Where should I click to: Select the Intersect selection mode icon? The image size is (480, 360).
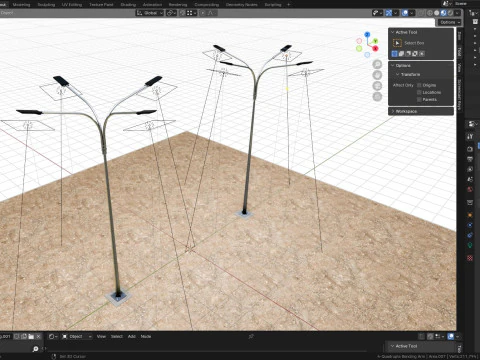click(422, 54)
